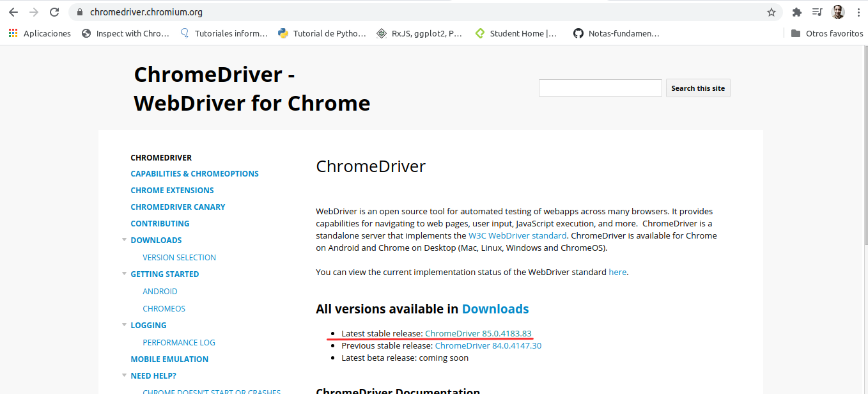Open the Chrome extensions puzzle icon

click(796, 12)
